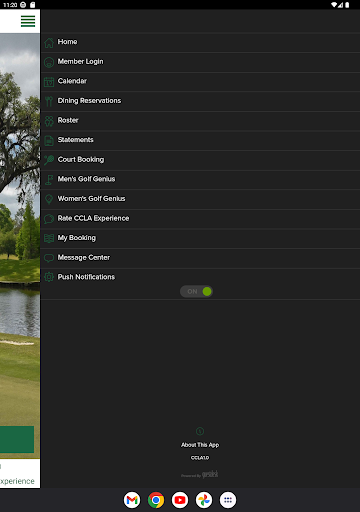This screenshot has width=360, height=512.
Task: Tap the green hamburger menu icon
Action: (x=28, y=21)
